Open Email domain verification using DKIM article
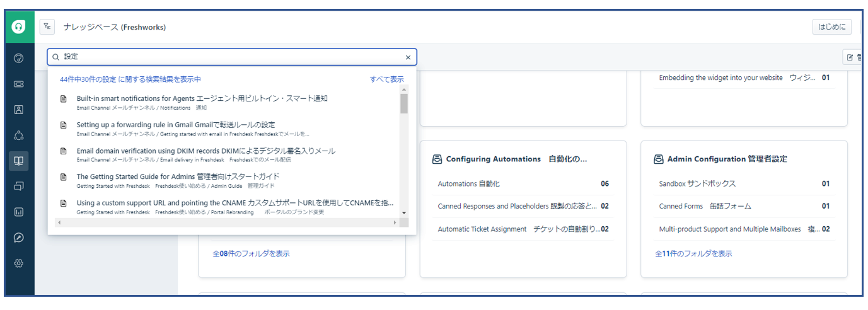Image resolution: width=868 pixels, height=310 pixels. click(206, 151)
